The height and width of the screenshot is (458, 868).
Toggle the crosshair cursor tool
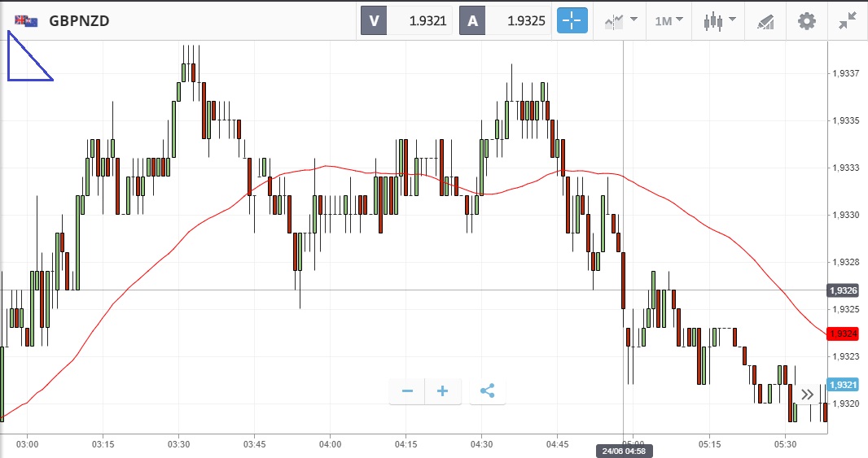pos(572,21)
